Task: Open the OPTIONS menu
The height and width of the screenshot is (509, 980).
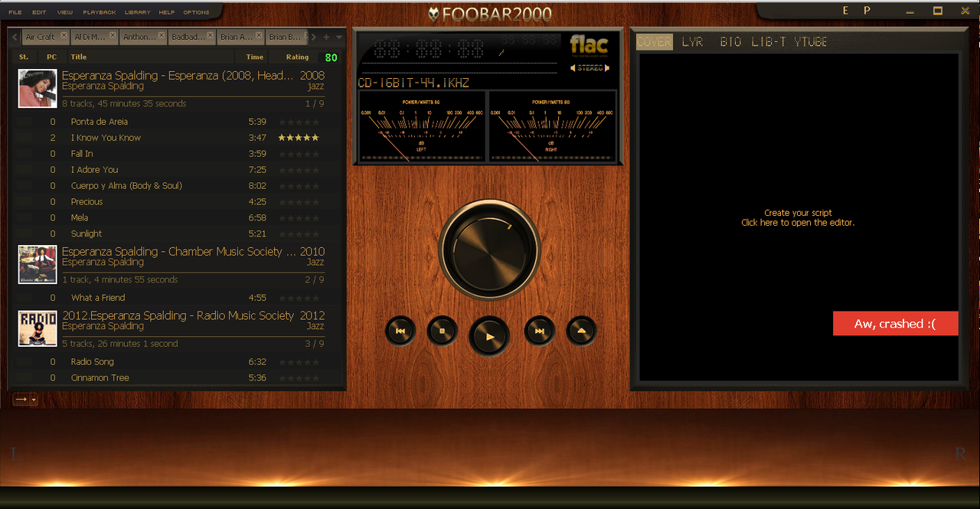Action: point(197,12)
